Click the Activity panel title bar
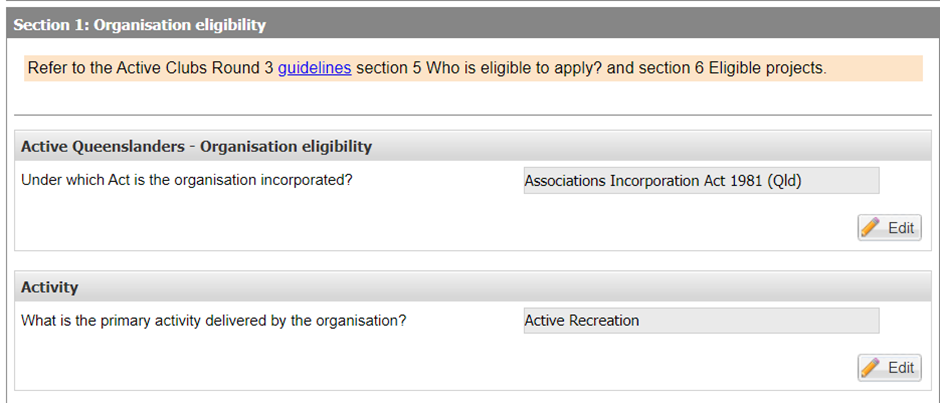Screen dimensions: 940x403 [473, 287]
